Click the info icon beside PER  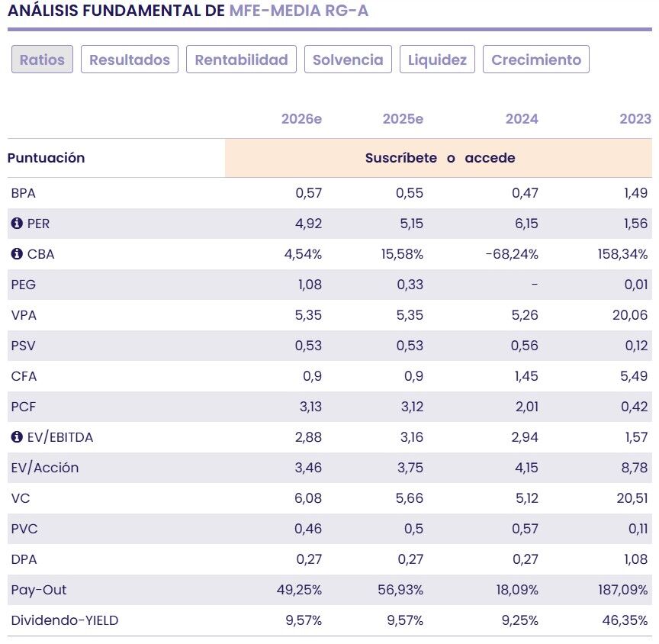[x=17, y=224]
